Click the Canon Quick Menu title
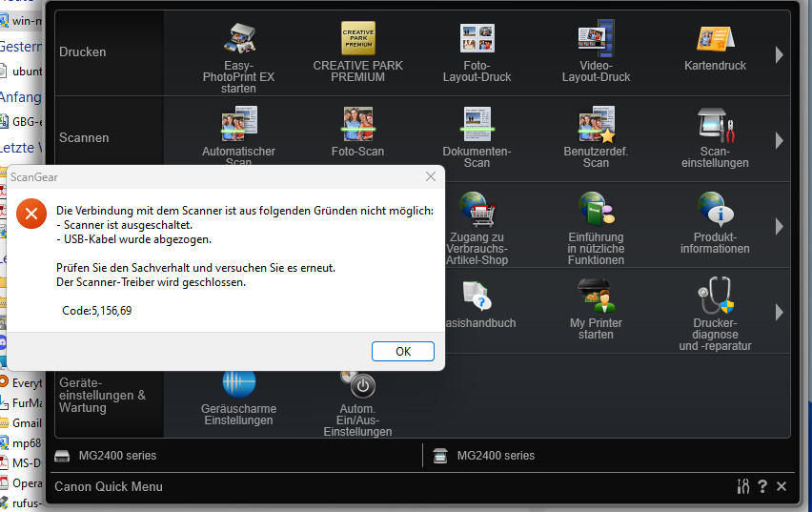This screenshot has width=812, height=512. [109, 486]
